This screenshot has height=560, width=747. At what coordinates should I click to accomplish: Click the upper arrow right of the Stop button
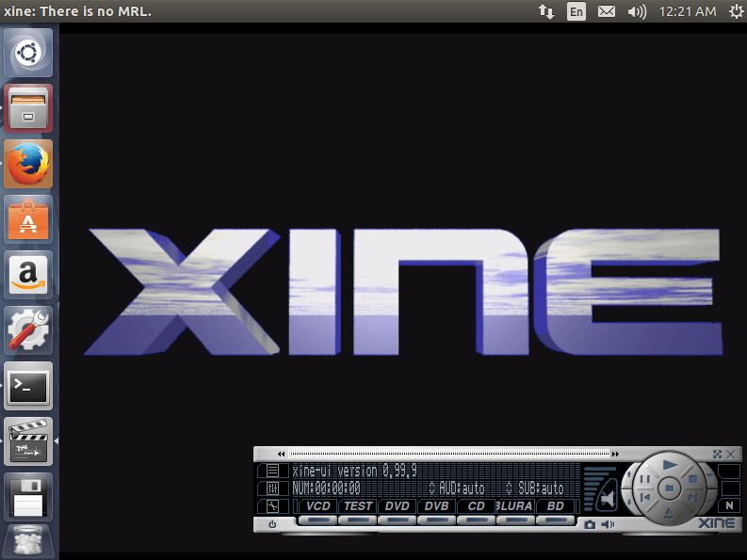click(x=710, y=475)
